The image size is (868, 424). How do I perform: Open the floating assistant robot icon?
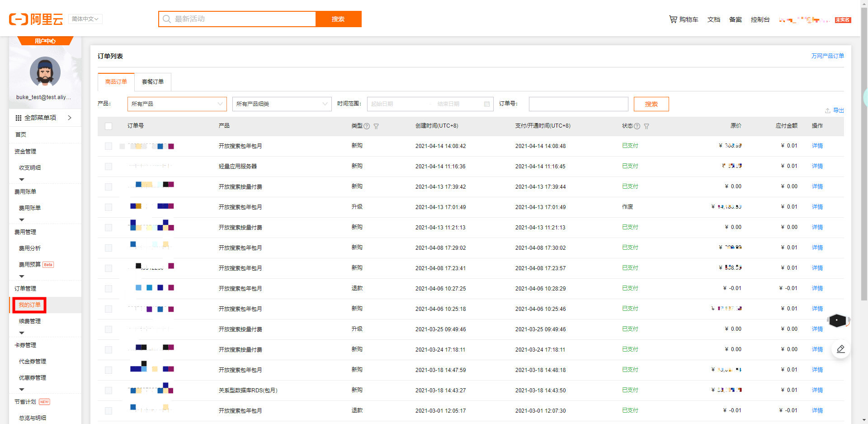pos(838,320)
